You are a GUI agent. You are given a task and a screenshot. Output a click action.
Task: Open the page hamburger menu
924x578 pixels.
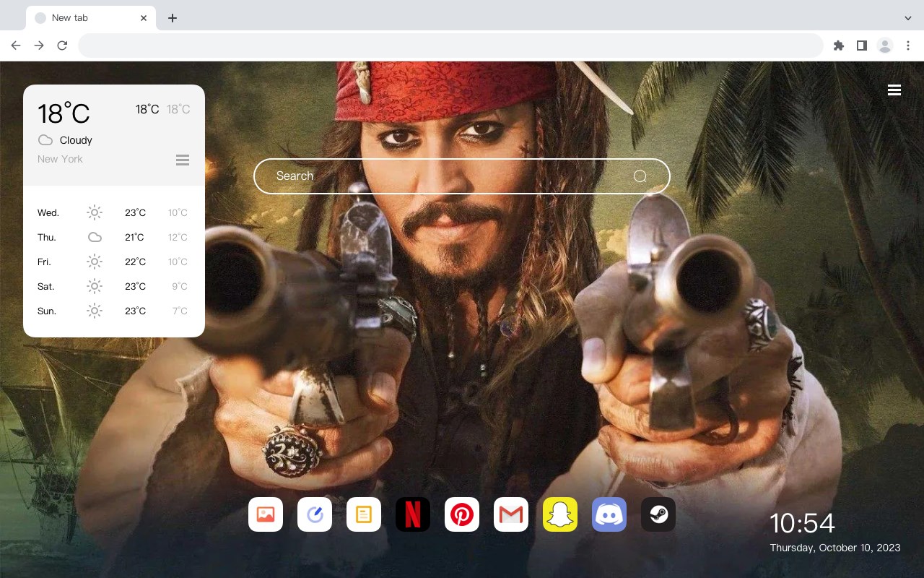(x=894, y=90)
